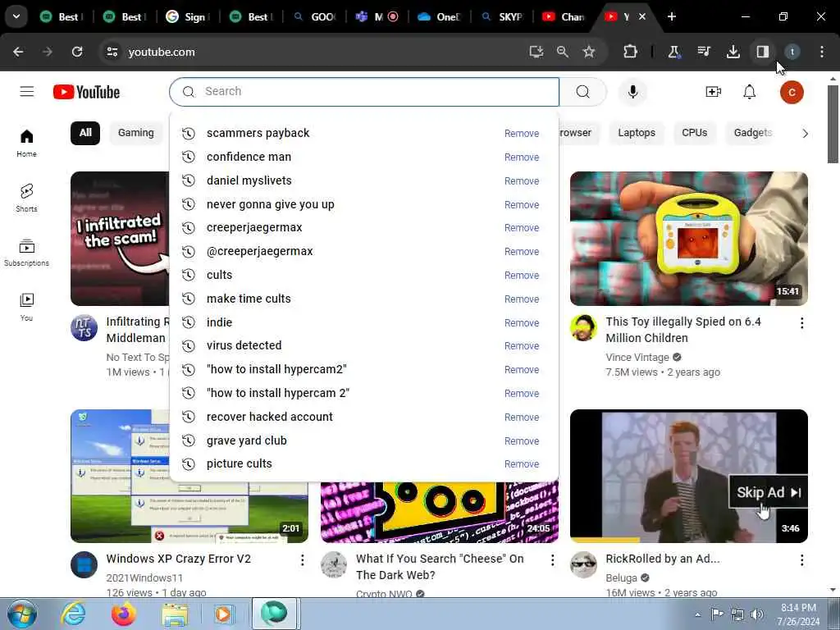Open Chrome profile avatar
Image resolution: width=840 pixels, height=630 pixels.
pyautogui.click(x=792, y=52)
